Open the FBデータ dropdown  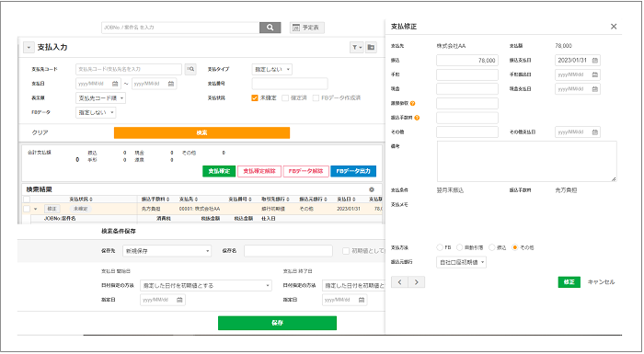(x=96, y=112)
